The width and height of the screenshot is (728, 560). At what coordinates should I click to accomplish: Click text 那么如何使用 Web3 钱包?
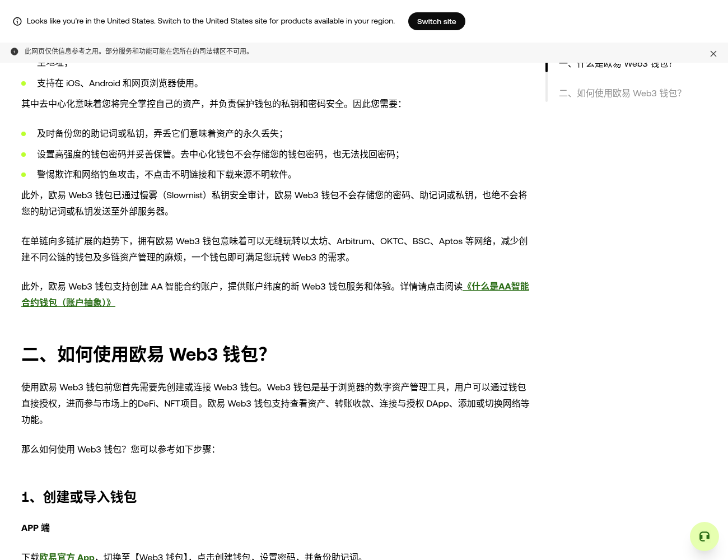118,450
